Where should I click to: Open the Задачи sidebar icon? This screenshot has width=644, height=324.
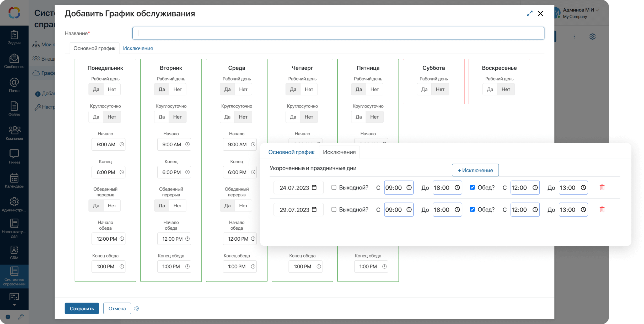[14, 37]
